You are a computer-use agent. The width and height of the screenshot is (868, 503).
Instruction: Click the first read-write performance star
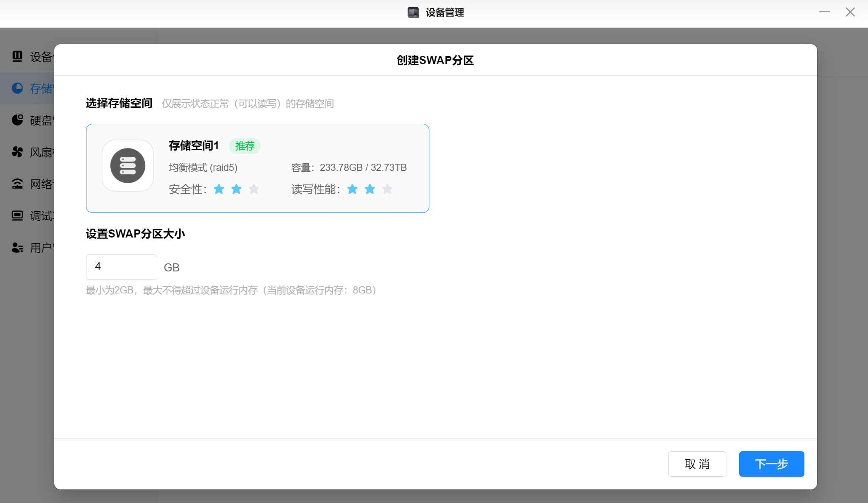coord(352,189)
